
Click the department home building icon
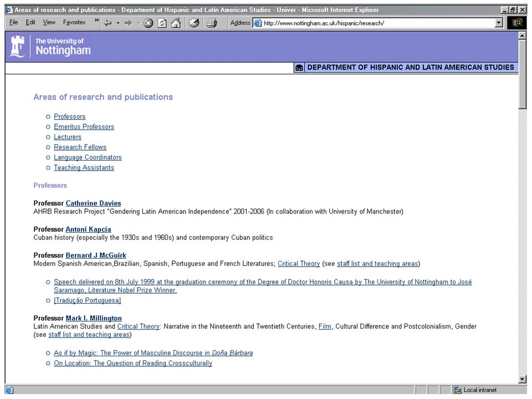click(299, 68)
